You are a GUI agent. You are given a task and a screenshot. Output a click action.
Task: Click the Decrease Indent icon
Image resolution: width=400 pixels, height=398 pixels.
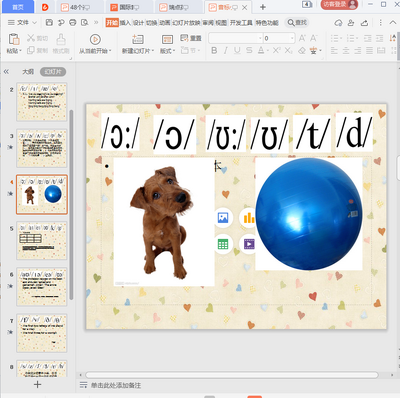coord(368,38)
